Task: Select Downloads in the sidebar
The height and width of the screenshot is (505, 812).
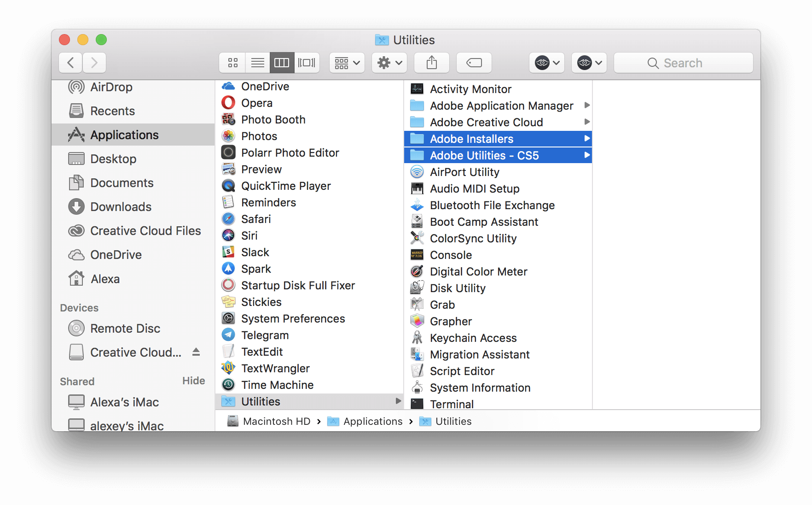Action: (x=121, y=207)
